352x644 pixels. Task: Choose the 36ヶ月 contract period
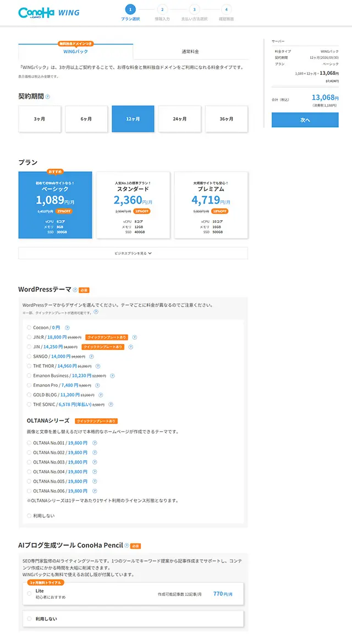tap(226, 119)
